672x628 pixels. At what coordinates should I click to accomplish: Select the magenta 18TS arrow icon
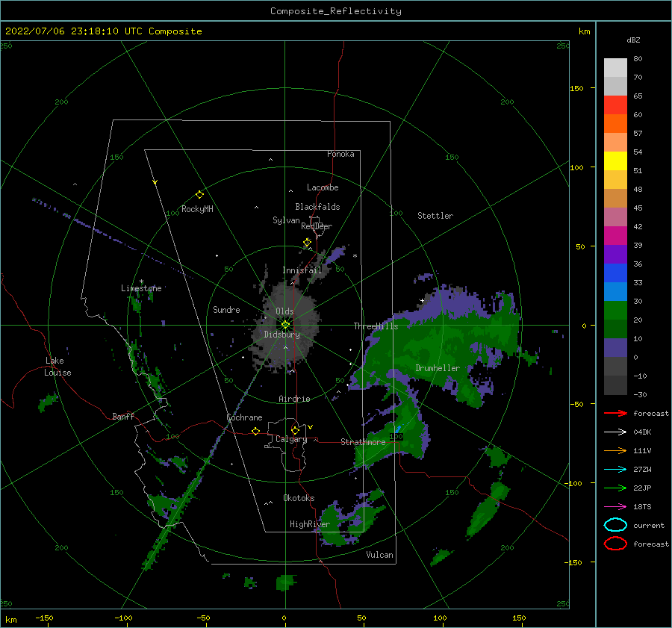pos(615,507)
